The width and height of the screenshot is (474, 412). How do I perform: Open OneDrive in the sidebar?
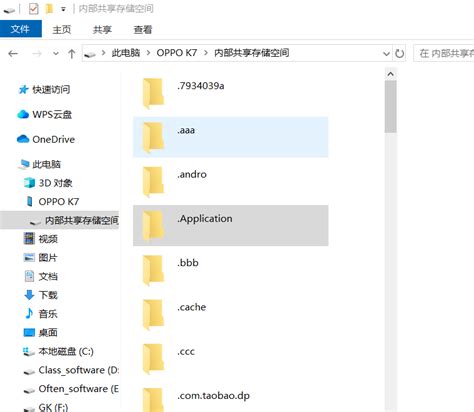click(x=46, y=139)
